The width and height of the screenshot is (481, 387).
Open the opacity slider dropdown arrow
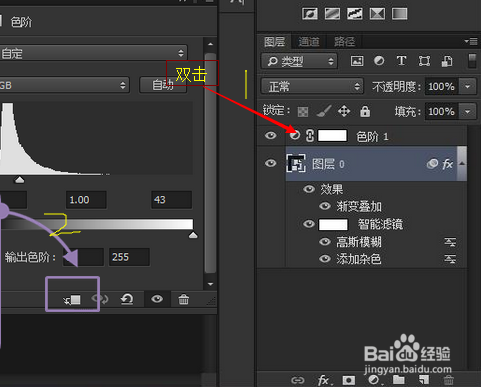[468, 87]
